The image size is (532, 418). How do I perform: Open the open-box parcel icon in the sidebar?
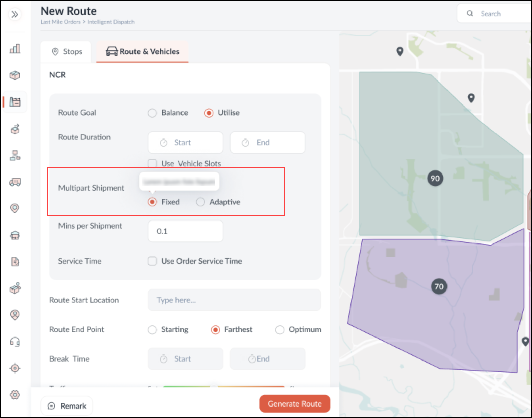pos(15,129)
